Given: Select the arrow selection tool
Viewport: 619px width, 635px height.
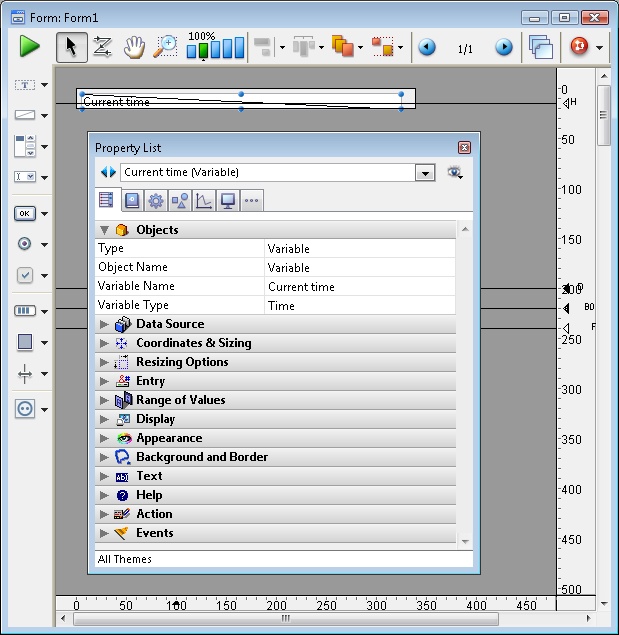Looking at the screenshot, I should tap(71, 46).
